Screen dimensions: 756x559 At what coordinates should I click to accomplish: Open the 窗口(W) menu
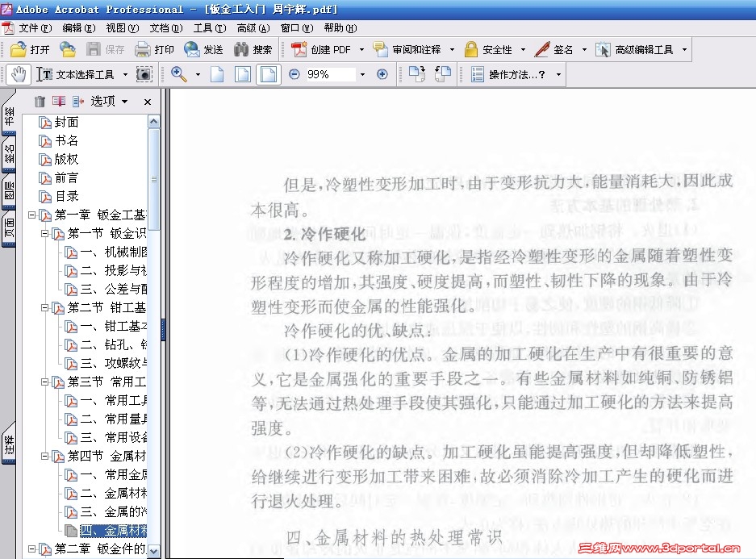(297, 28)
